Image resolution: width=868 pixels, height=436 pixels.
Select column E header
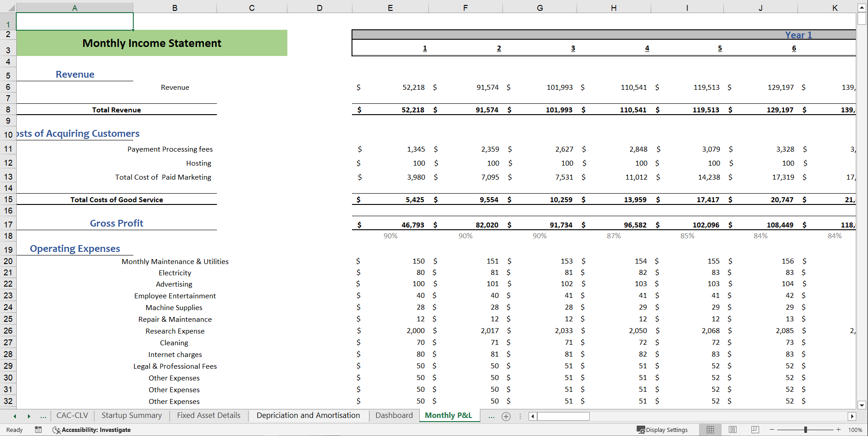click(x=390, y=8)
